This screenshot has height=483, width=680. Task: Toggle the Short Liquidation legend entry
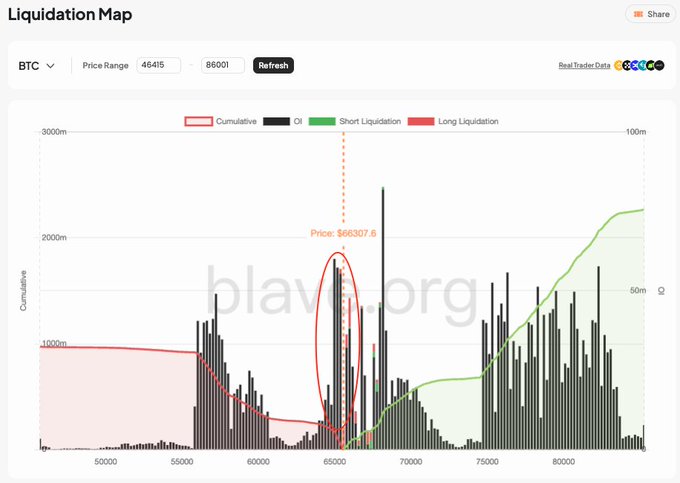pyautogui.click(x=354, y=121)
